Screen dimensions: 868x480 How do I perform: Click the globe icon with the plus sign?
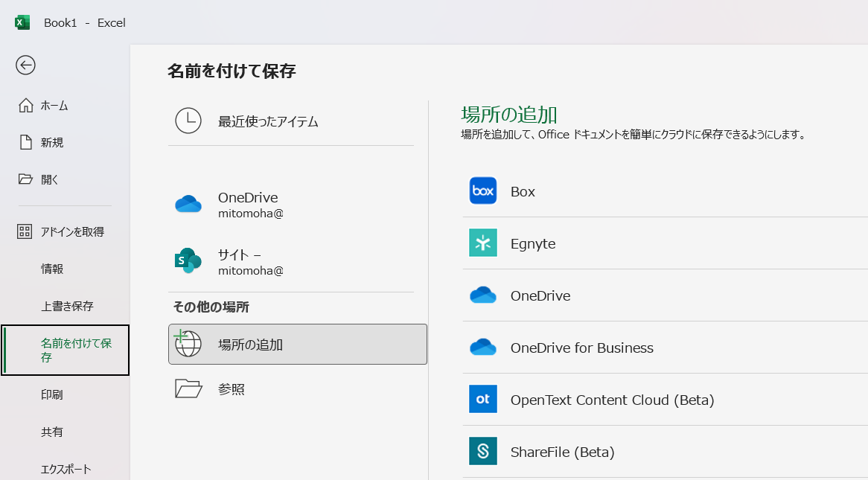click(187, 343)
